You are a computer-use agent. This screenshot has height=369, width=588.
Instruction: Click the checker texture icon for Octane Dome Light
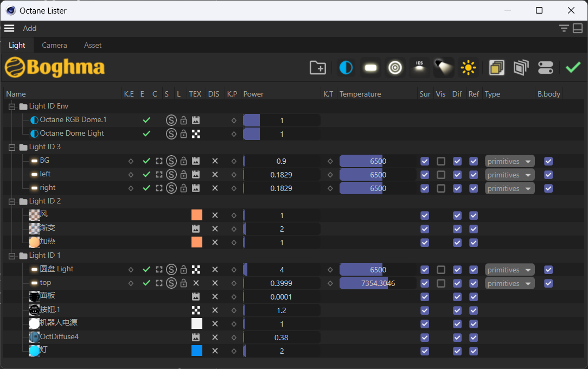196,134
